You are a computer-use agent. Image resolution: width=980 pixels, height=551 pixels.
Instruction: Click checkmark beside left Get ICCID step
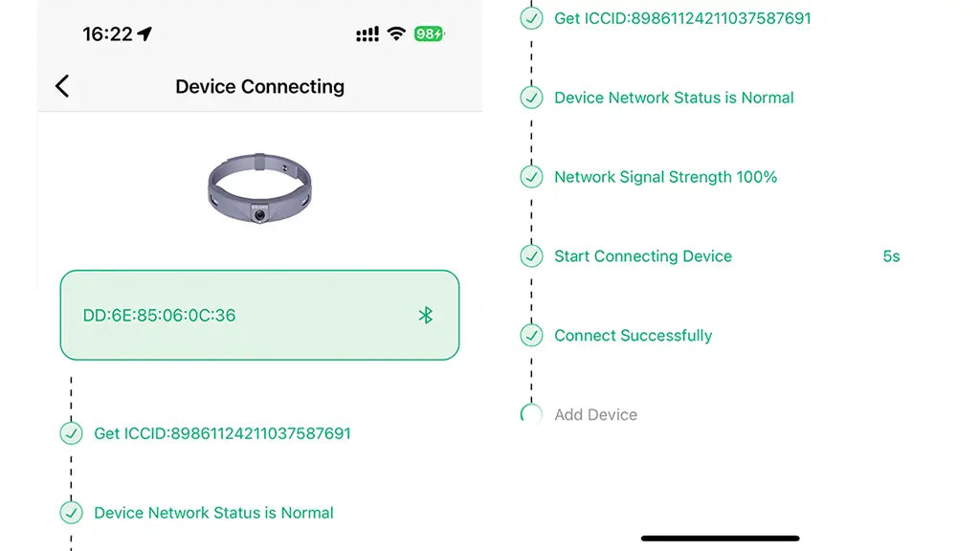[72, 433]
